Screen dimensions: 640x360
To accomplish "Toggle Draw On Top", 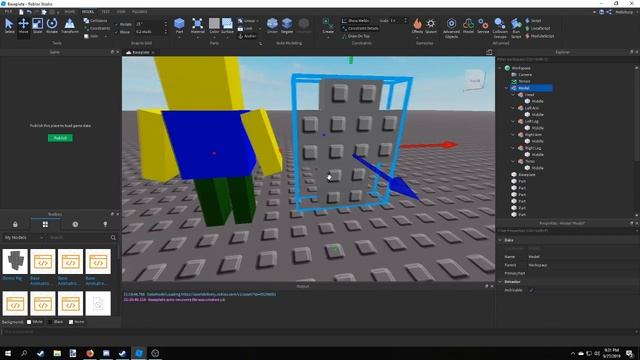I will pos(356,36).
